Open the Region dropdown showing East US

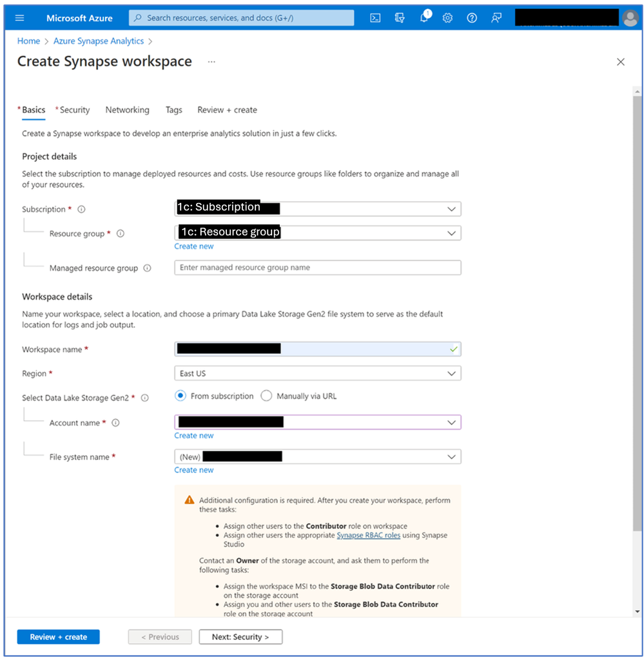(x=317, y=373)
